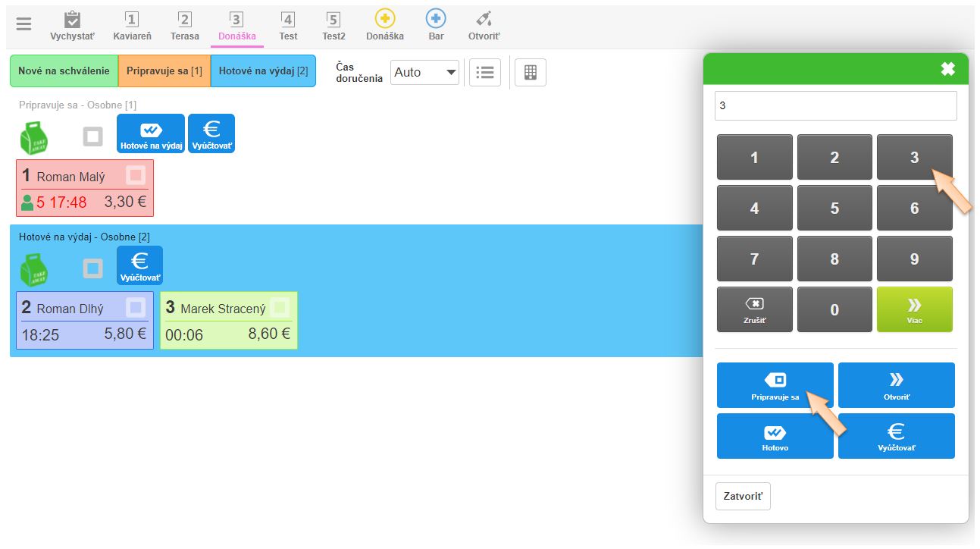Viewport: 980px width, 549px height.
Task: Click the order number input field
Action: (x=835, y=106)
